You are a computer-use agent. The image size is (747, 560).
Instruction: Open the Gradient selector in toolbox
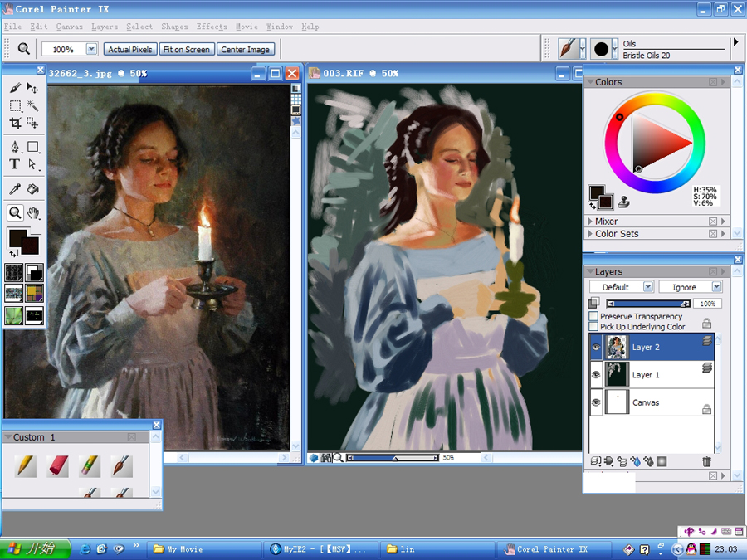point(34,273)
